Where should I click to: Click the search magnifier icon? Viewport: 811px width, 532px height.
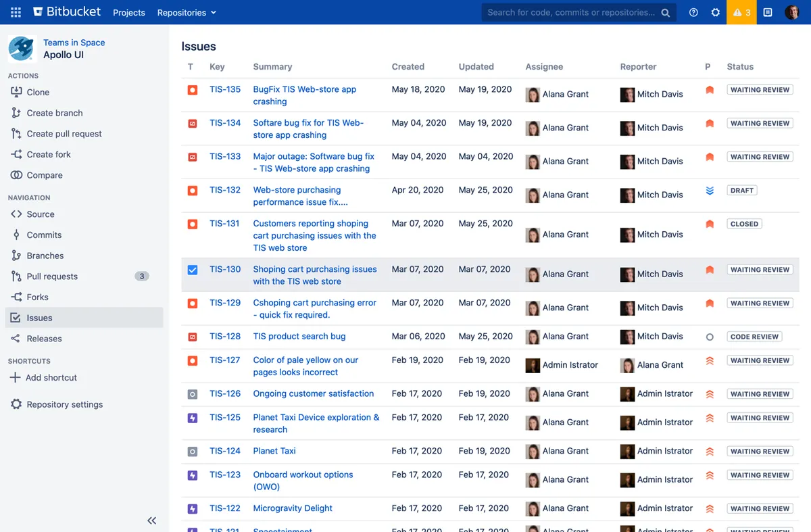point(666,12)
